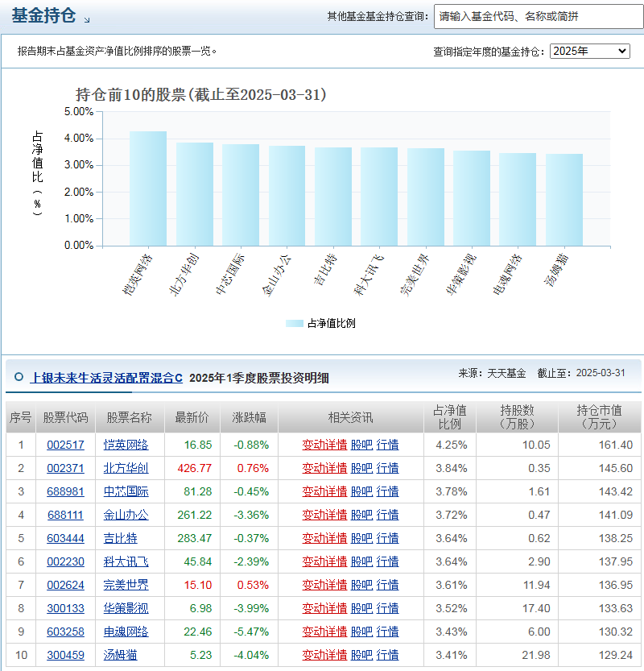This screenshot has width=644, height=671.
Task: Open 汤姆猫 stock name link
Action: 120,655
